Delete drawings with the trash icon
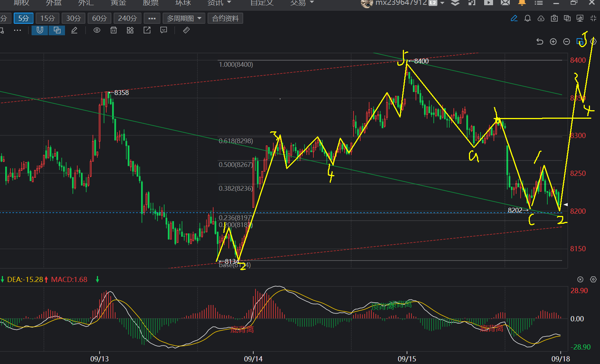Screen dimensions: 600x364 point(114,30)
